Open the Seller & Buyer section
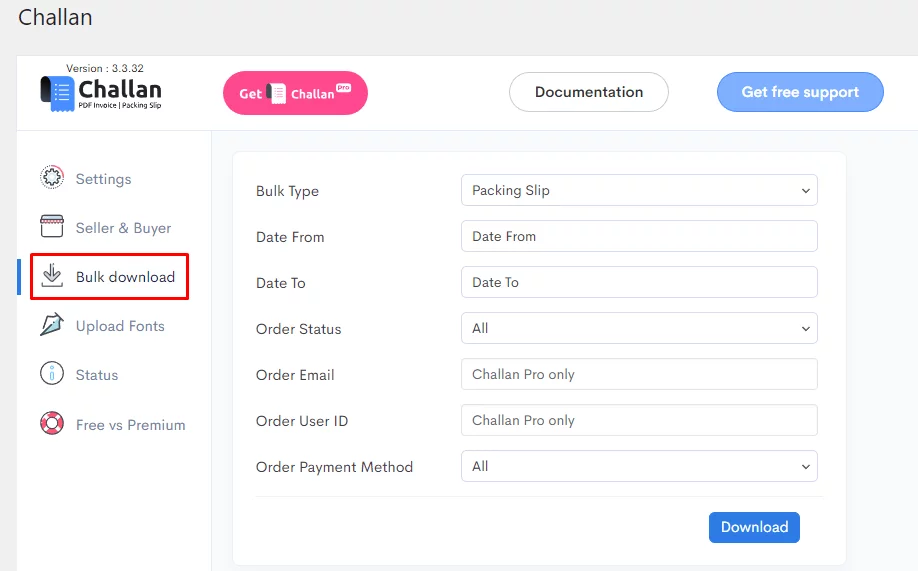This screenshot has width=918, height=571. coord(123,228)
